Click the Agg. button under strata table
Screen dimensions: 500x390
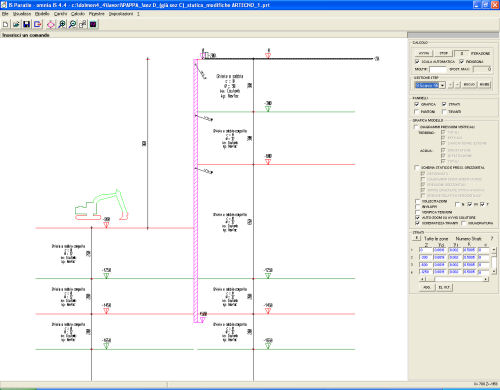(x=427, y=287)
